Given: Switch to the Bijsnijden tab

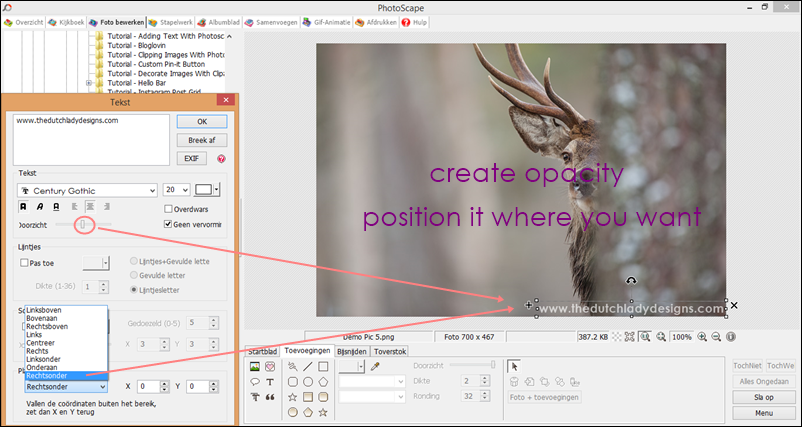Looking at the screenshot, I should (x=352, y=351).
